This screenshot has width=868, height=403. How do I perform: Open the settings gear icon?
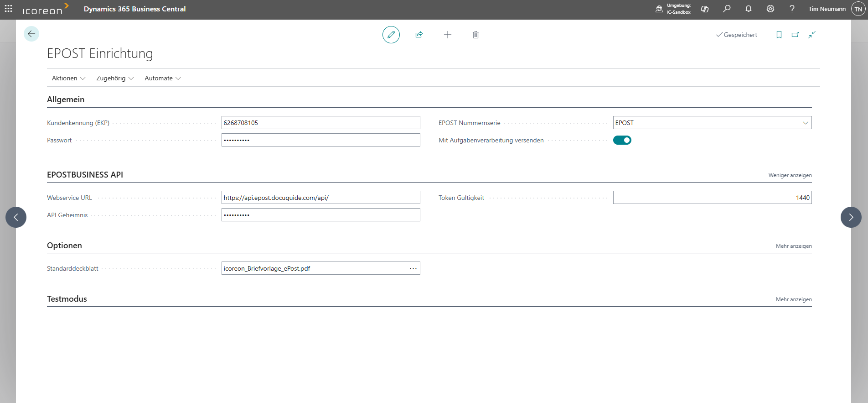(x=770, y=9)
